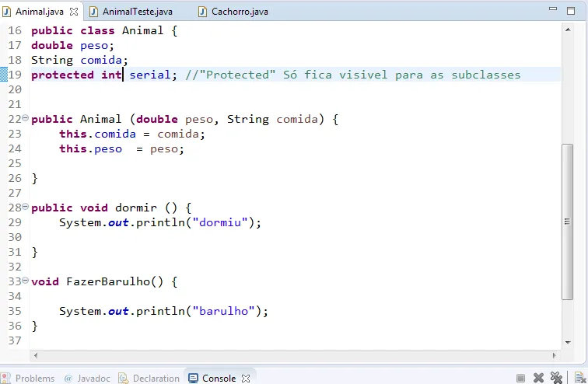Click the vertical scrollbar down arrow
The width and height of the screenshot is (588, 384).
(x=568, y=342)
